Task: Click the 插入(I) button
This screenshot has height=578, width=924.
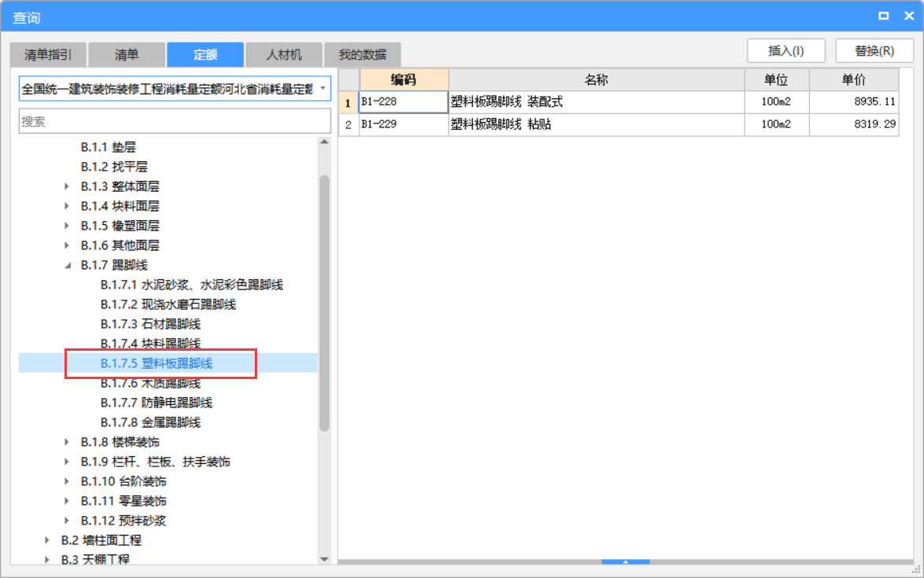Action: (x=786, y=50)
